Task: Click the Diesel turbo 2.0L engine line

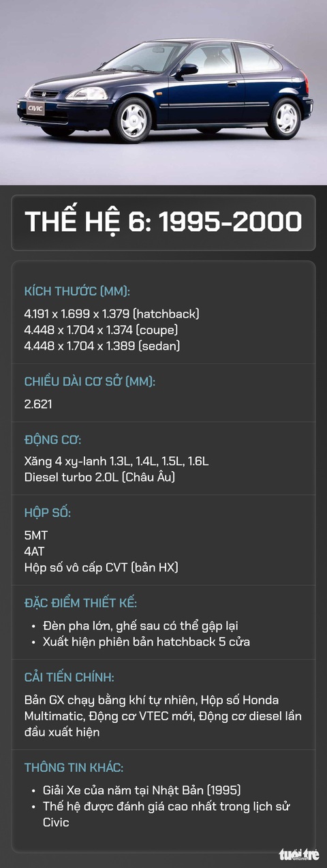Action: click(99, 477)
